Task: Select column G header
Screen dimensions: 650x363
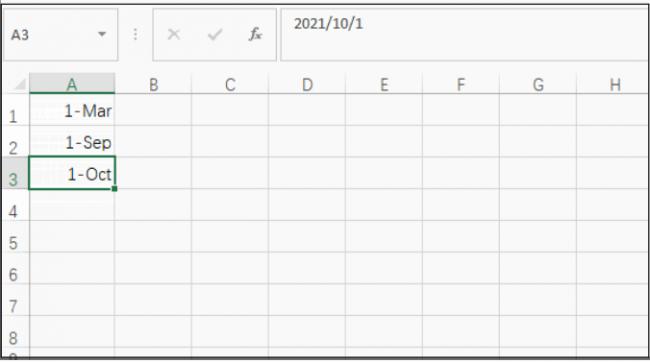Action: coord(538,83)
